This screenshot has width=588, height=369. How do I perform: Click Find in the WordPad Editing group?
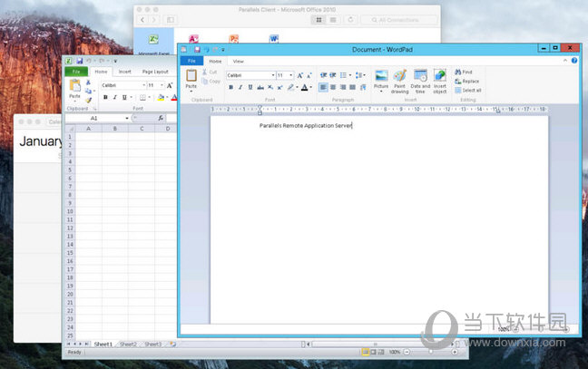tap(464, 72)
